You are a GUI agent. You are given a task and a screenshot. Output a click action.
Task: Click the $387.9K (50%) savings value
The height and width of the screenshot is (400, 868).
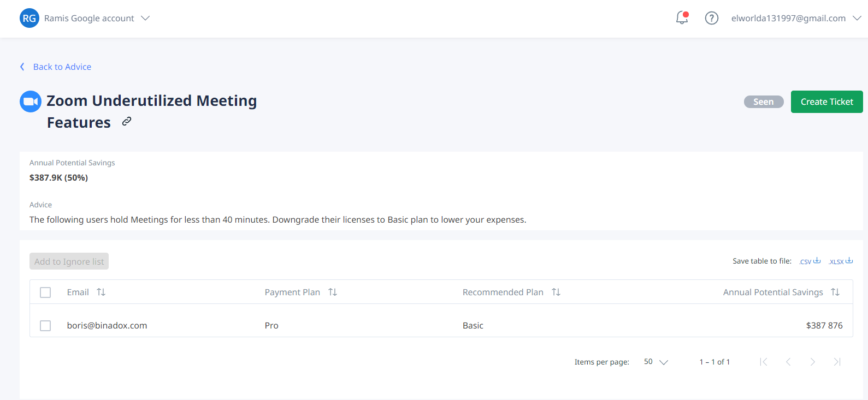[x=58, y=177]
